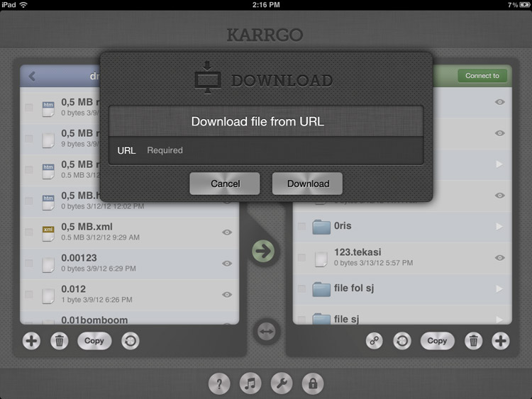The image size is (532, 399).
Task: Open the 0ris folder icon
Action: [x=321, y=227]
